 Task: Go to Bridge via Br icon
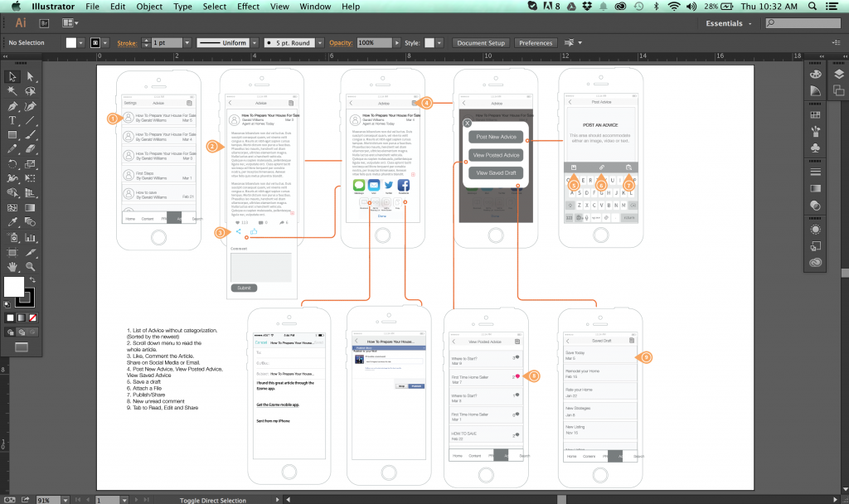pos(45,23)
